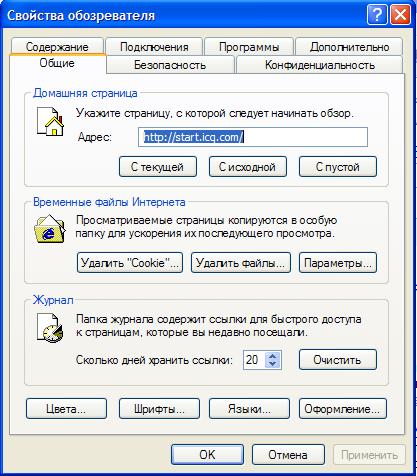This screenshot has width=417, height=476.
Task: Focus the Адрес home page field
Action: pos(253,137)
